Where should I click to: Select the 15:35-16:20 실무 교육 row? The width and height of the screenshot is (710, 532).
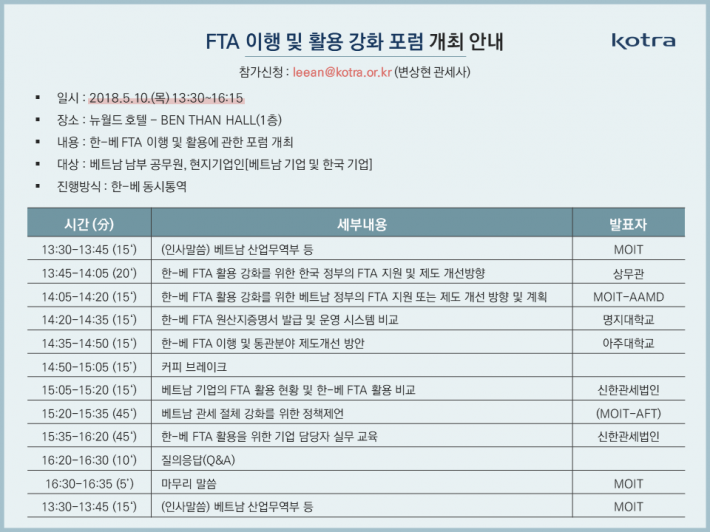pos(356,436)
